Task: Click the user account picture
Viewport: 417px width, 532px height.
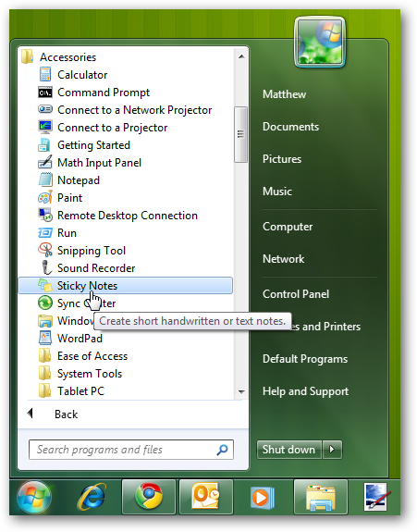Action: (320, 42)
